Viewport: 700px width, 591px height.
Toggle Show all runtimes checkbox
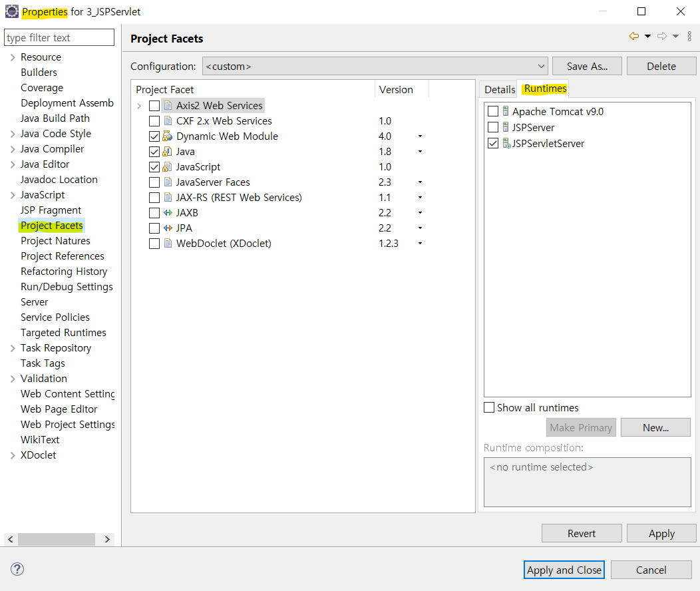(x=489, y=407)
